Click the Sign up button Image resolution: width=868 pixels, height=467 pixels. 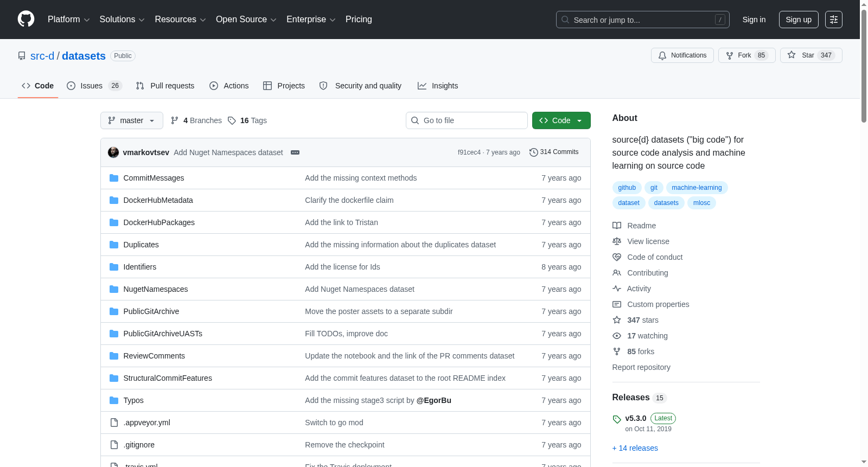[x=799, y=20]
